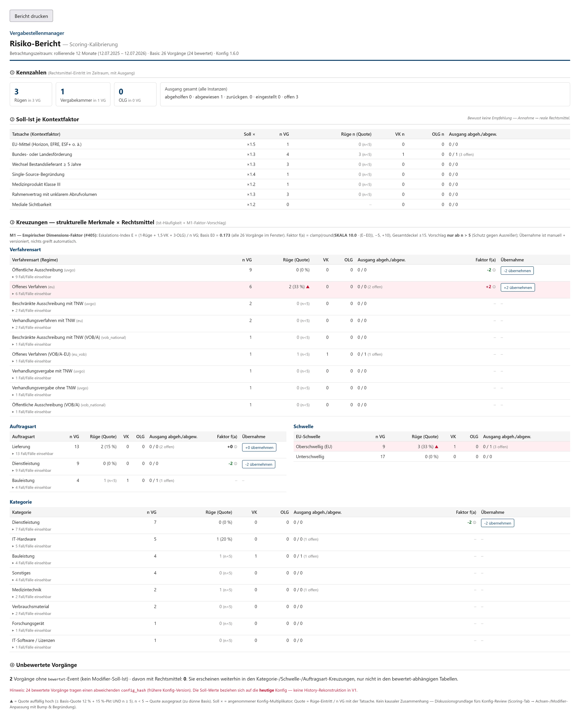Viewport: 580px width, 728px height.
Task: Click Wechsel Bestandslieferant ≥ 5 Jahre row
Action: tap(290, 164)
